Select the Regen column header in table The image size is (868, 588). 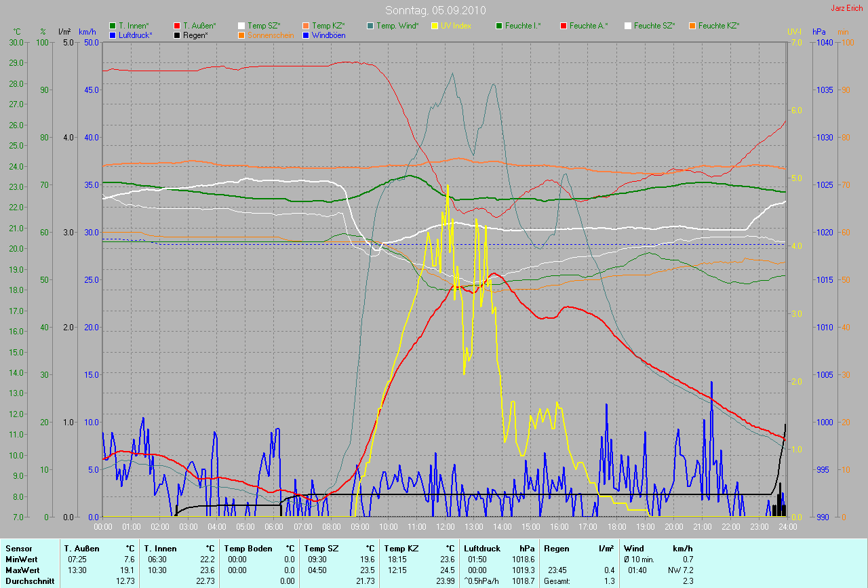[557, 549]
